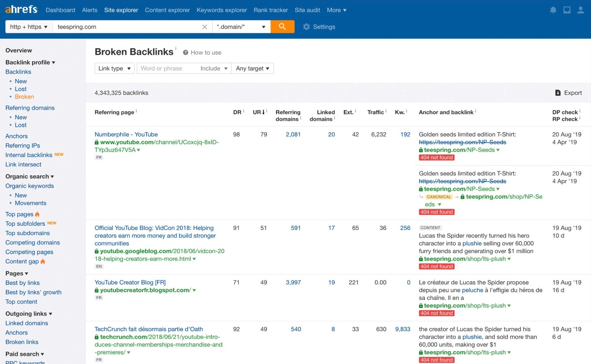Clear the teespring.com search field with X
Screen dimensions: 591x364
click(x=204, y=27)
